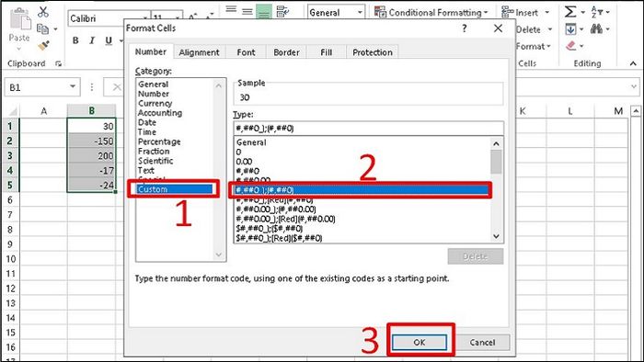644x362 pixels.
Task: Click Category list scroll down arrow
Action: point(219,255)
